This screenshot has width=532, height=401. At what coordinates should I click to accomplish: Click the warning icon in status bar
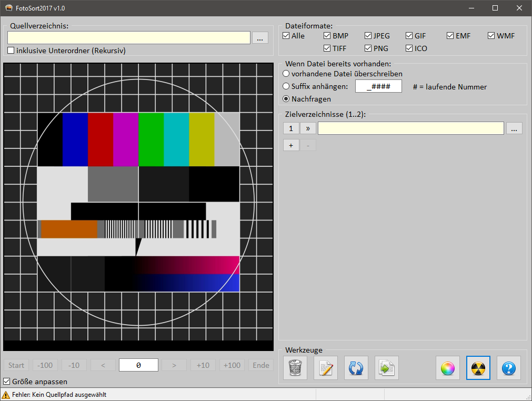tap(6, 395)
